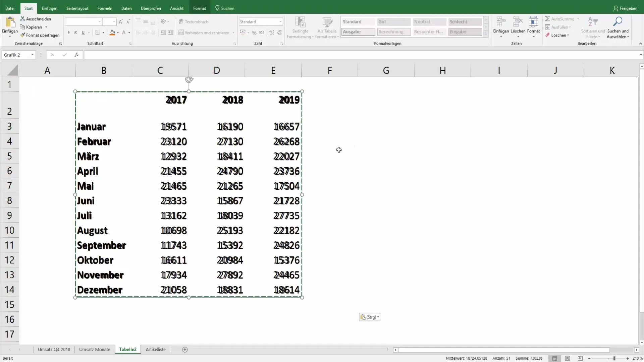Click the Freigeben share button

tap(625, 8)
